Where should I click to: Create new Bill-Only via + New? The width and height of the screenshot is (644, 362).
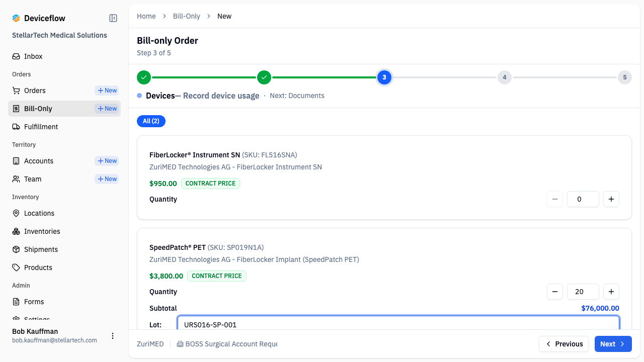[x=107, y=109]
